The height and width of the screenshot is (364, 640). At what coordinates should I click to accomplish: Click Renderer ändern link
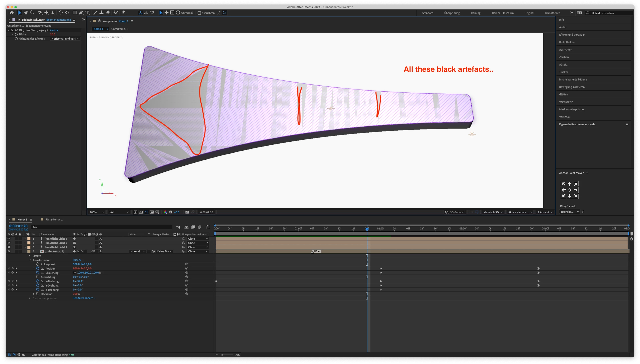coord(84,298)
